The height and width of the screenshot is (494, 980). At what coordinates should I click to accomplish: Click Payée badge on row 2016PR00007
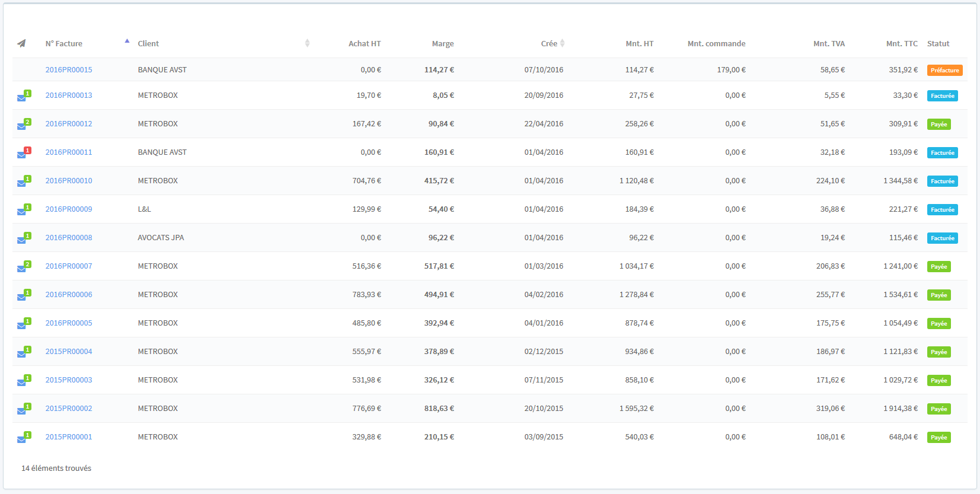[x=938, y=266]
